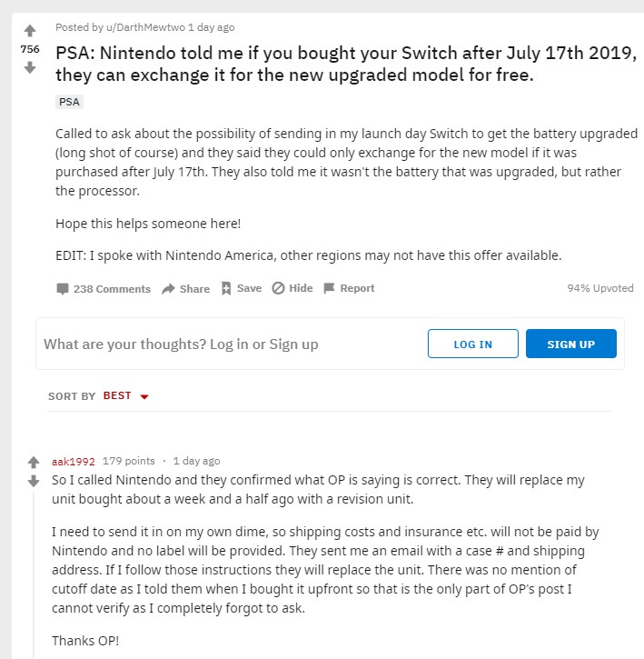Open aak1992's user profile
The image size is (644, 659).
(74, 461)
